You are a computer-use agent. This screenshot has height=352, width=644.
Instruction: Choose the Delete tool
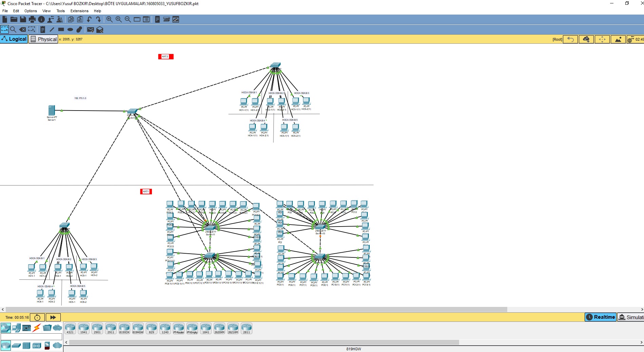coord(22,30)
